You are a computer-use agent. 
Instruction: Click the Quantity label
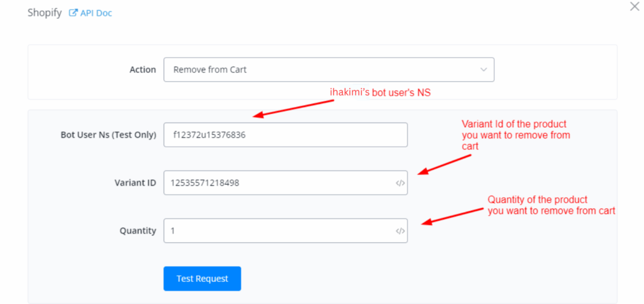tap(138, 230)
